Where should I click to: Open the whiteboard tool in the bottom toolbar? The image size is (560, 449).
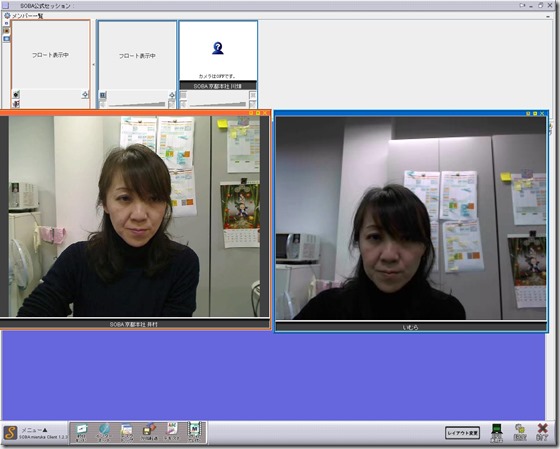pos(81,432)
